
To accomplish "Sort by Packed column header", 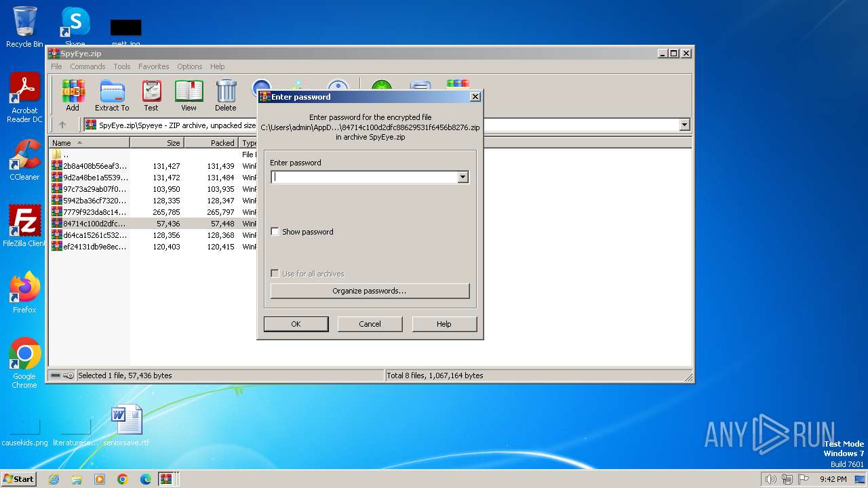I will (x=211, y=143).
